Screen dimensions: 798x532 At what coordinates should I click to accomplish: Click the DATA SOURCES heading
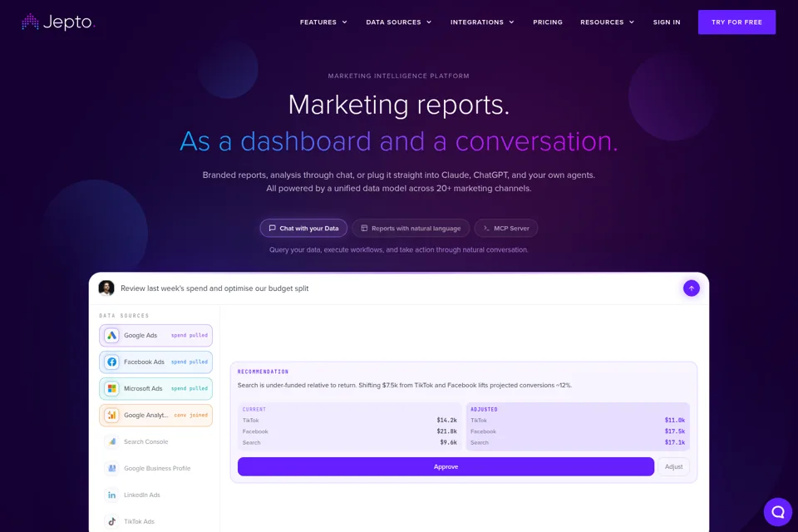(x=124, y=316)
